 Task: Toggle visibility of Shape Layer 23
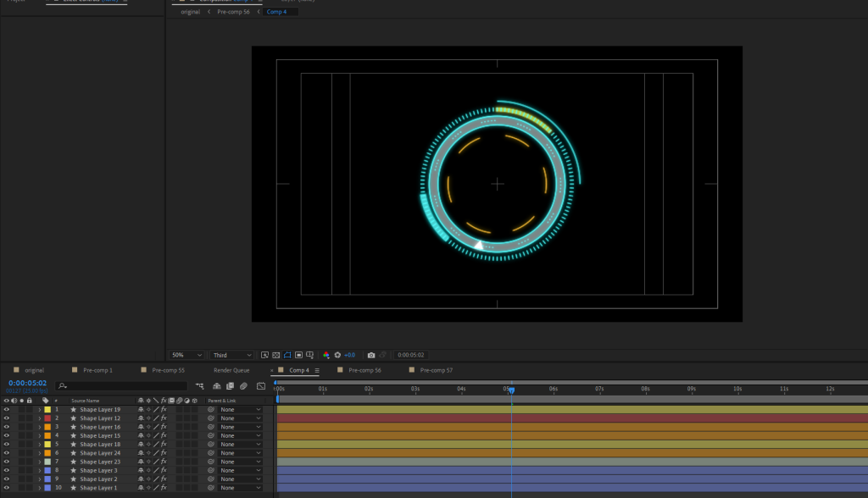7,462
